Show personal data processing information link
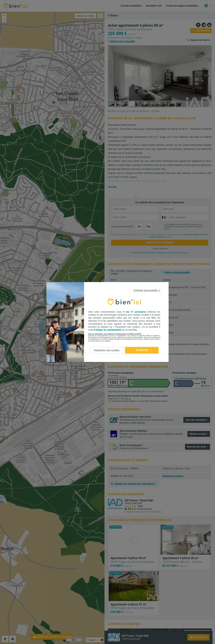215x644 pixels. click(160, 252)
